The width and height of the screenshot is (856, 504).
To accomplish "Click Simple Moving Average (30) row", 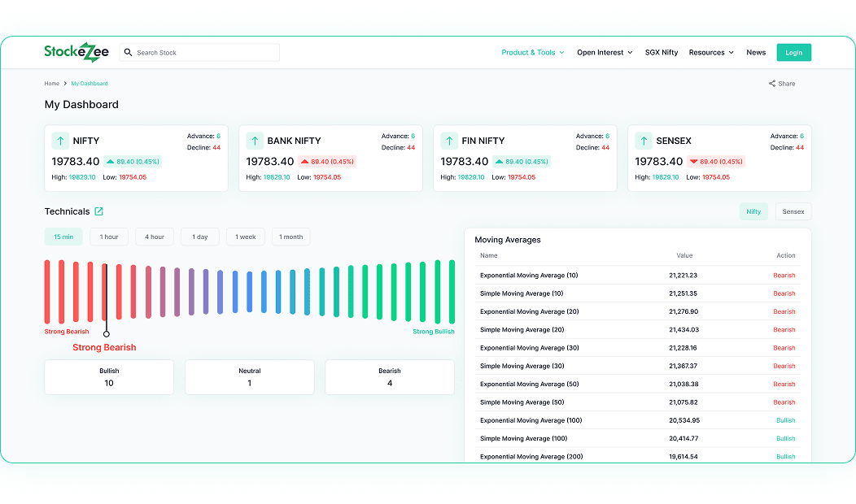I will click(x=638, y=366).
